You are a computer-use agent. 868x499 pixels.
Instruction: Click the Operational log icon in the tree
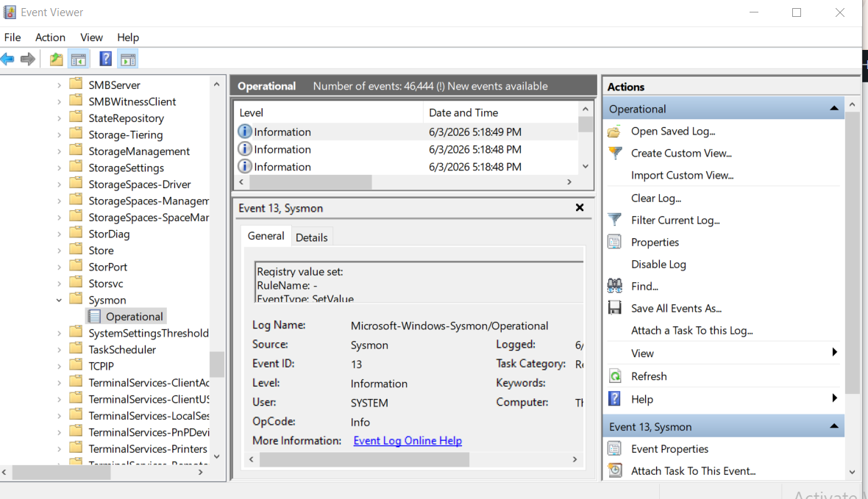point(95,317)
